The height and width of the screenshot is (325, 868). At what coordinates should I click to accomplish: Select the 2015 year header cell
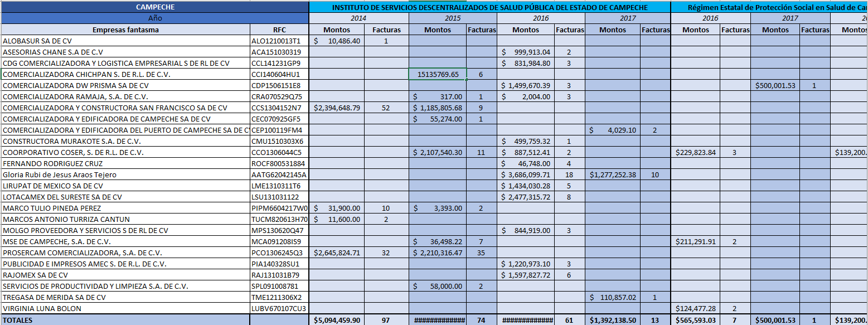click(x=453, y=18)
